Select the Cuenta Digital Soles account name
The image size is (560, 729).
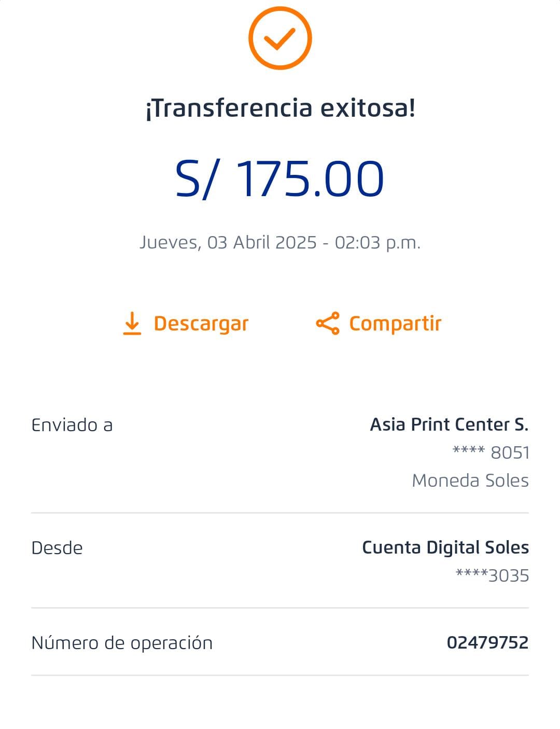coord(445,547)
